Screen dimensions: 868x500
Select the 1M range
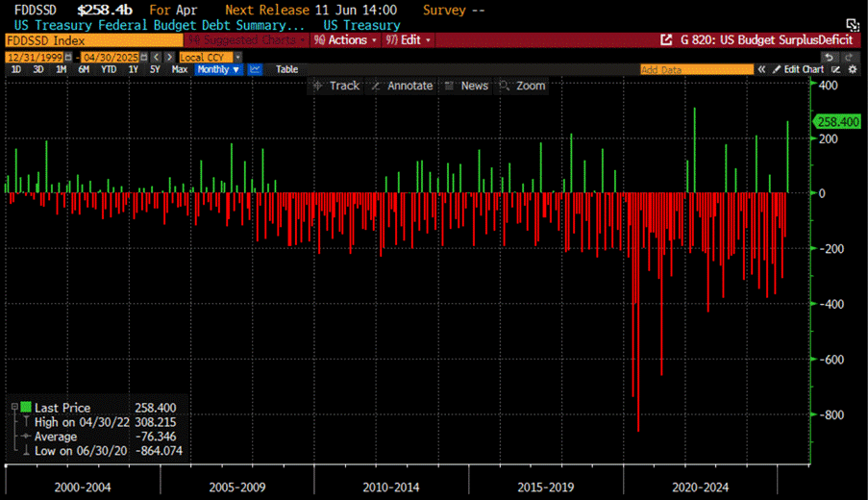point(61,69)
